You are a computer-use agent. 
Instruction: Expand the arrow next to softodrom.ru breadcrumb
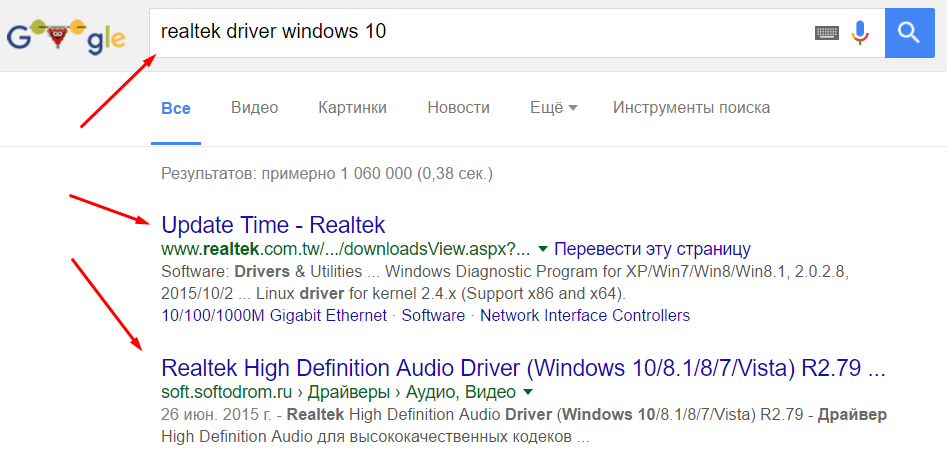point(528,392)
